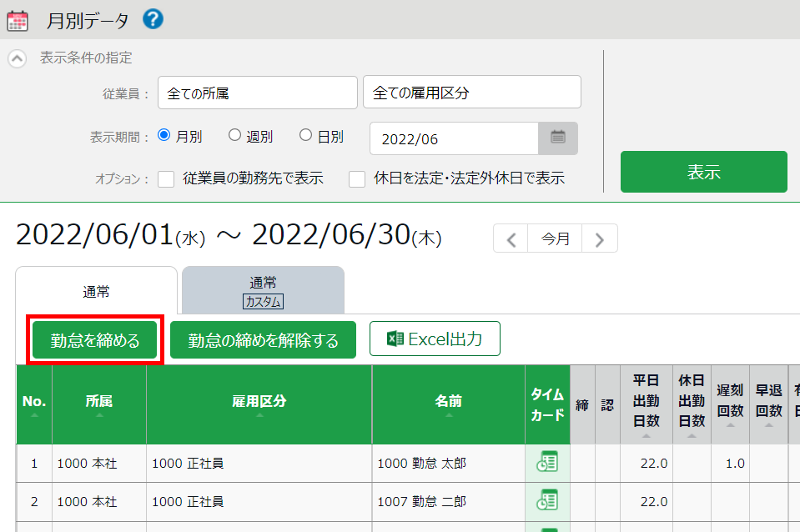The height and width of the screenshot is (532, 800).
Task: Open time card for 勤怠 太郎
Action: [547, 463]
